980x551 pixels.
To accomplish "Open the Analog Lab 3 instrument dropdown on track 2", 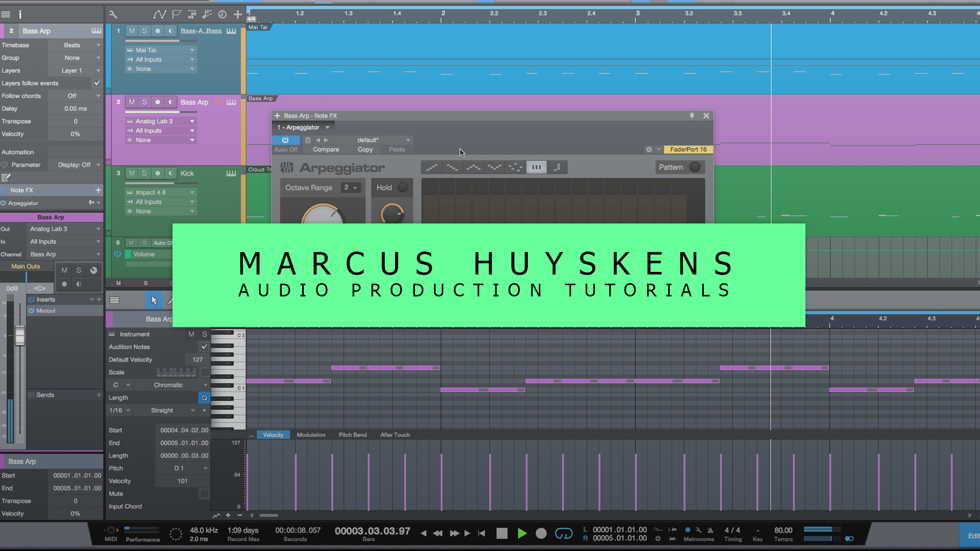I will click(160, 121).
